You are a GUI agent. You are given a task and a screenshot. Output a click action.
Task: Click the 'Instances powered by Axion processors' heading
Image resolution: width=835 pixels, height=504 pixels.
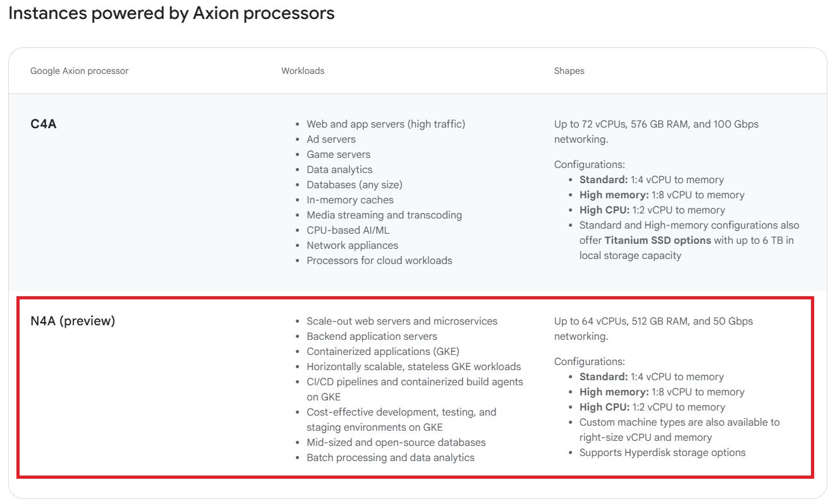[171, 13]
